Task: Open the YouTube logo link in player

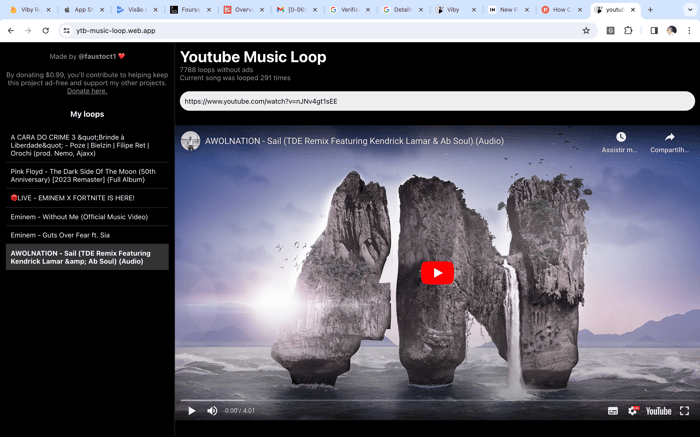Action: click(x=658, y=411)
